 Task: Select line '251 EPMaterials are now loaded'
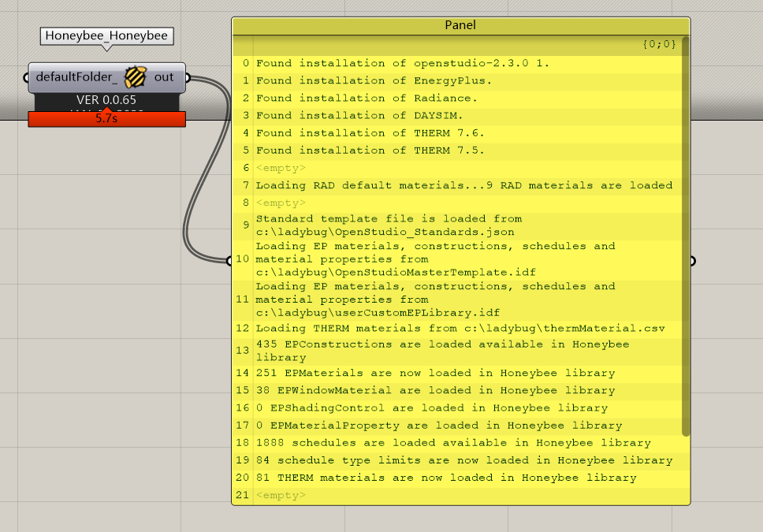pyautogui.click(x=436, y=374)
